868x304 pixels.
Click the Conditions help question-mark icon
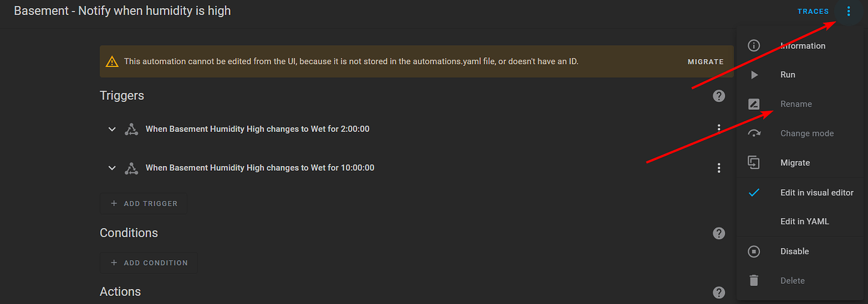[x=719, y=233]
